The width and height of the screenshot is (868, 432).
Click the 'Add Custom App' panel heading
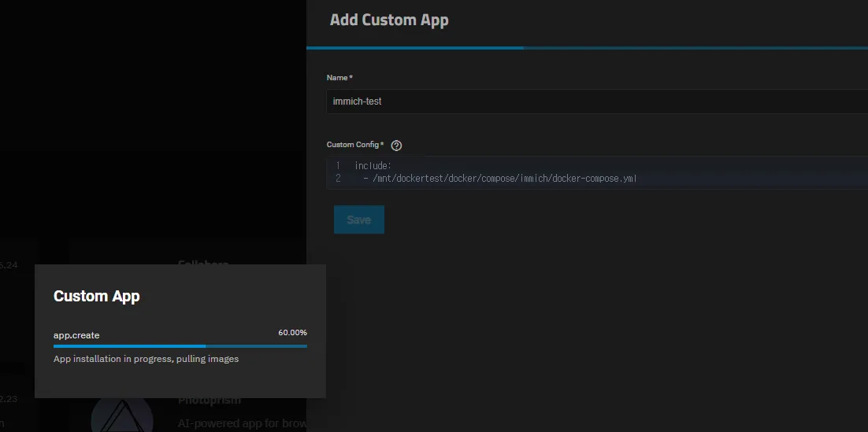tap(389, 20)
